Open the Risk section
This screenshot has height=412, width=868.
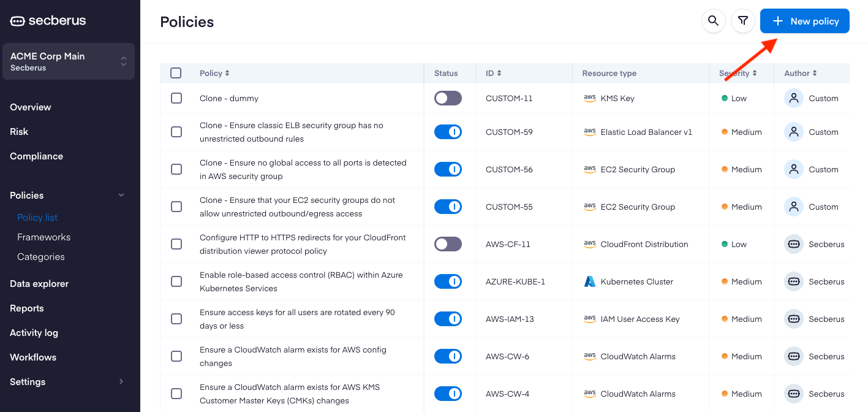pyautogui.click(x=19, y=131)
